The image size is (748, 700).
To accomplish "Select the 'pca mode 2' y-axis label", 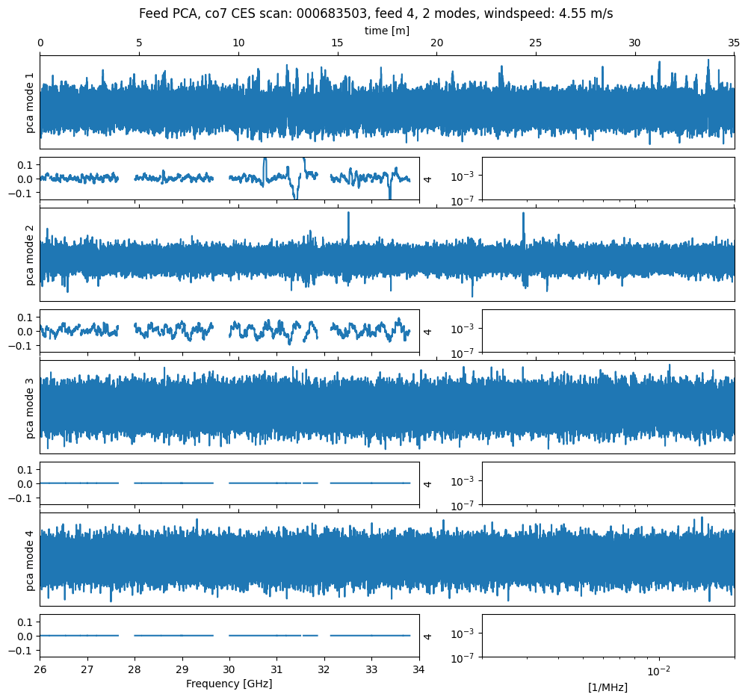I will click(31, 255).
